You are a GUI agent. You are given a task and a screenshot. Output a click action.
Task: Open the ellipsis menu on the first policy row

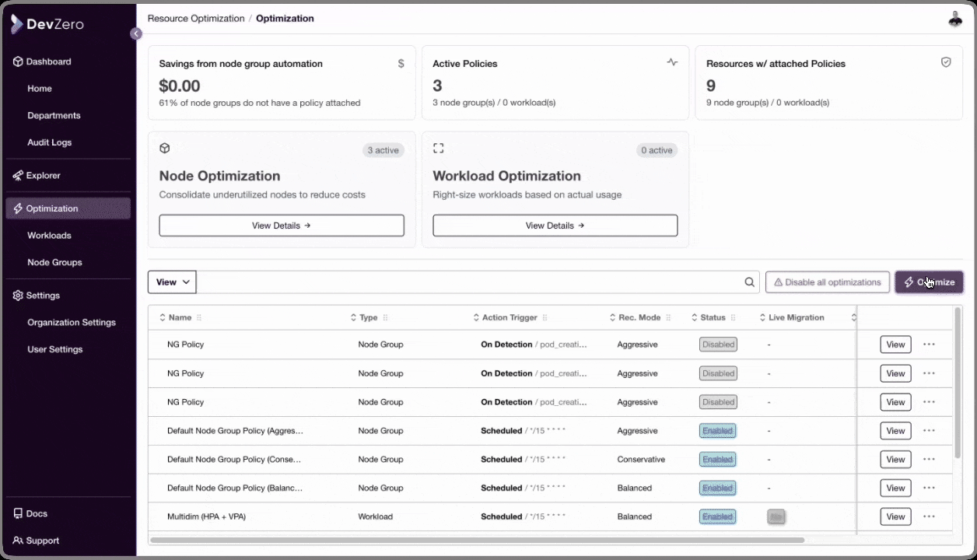coord(929,344)
